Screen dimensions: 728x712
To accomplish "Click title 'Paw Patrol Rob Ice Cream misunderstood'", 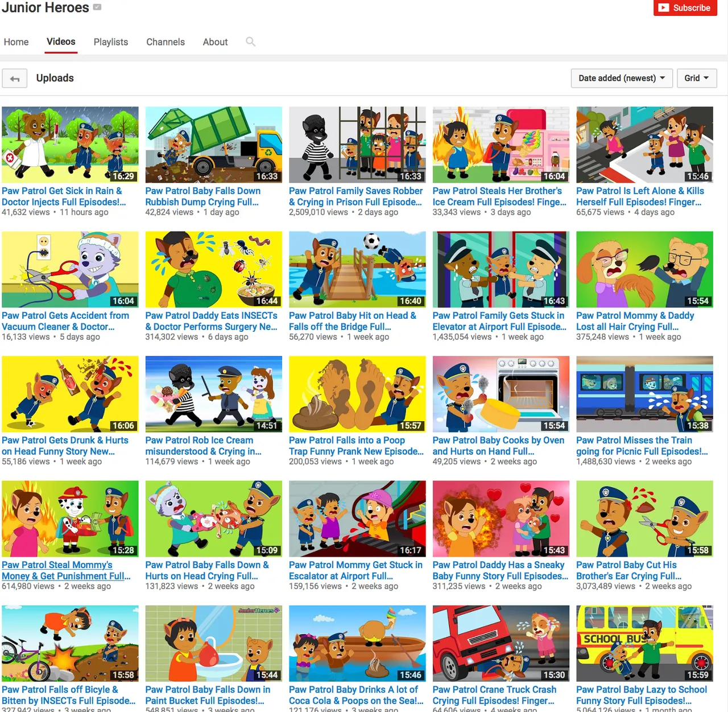I will pos(204,446).
